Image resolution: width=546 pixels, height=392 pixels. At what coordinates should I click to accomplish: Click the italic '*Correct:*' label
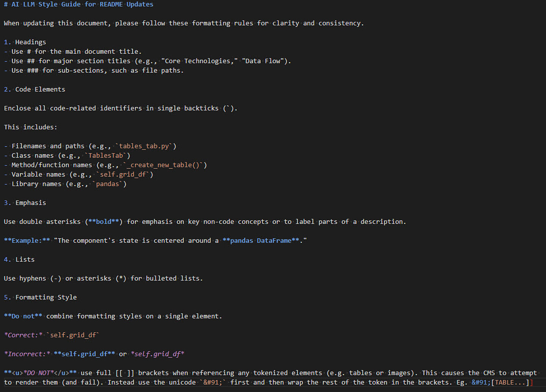tap(23, 335)
